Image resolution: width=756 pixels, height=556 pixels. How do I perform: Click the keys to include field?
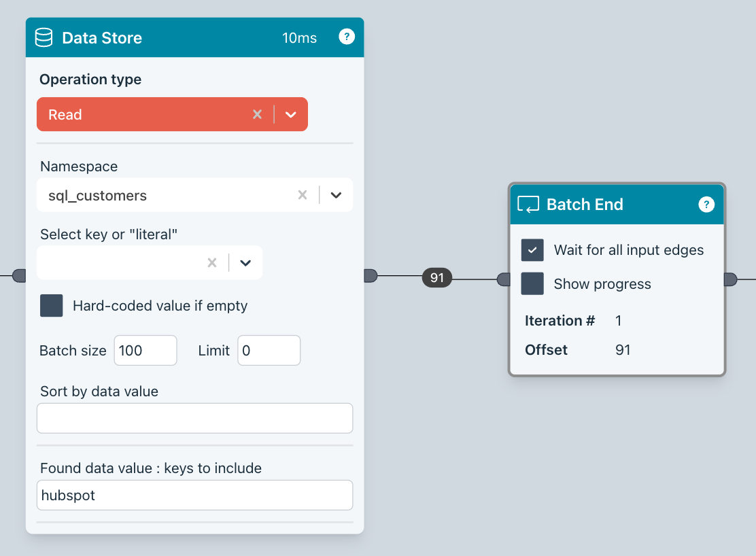(194, 496)
